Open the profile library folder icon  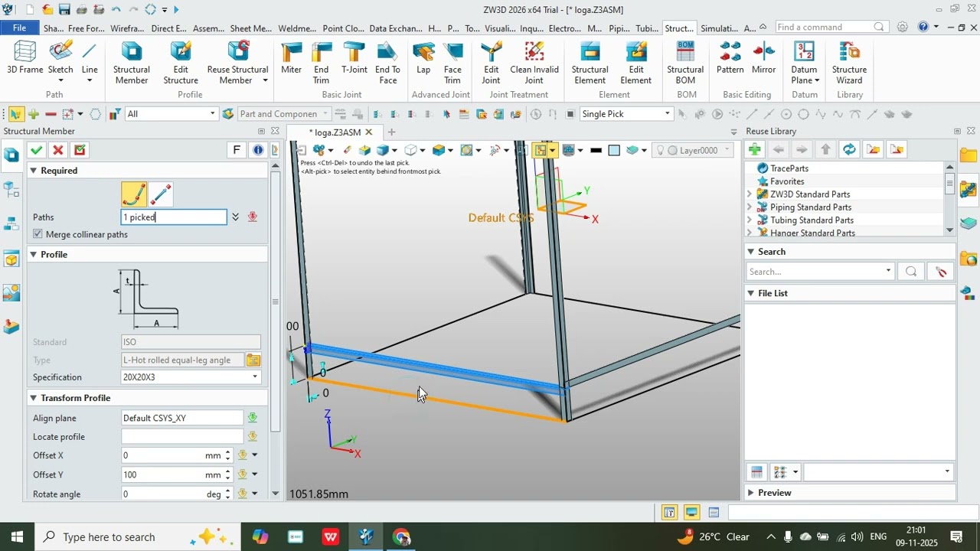click(x=253, y=360)
